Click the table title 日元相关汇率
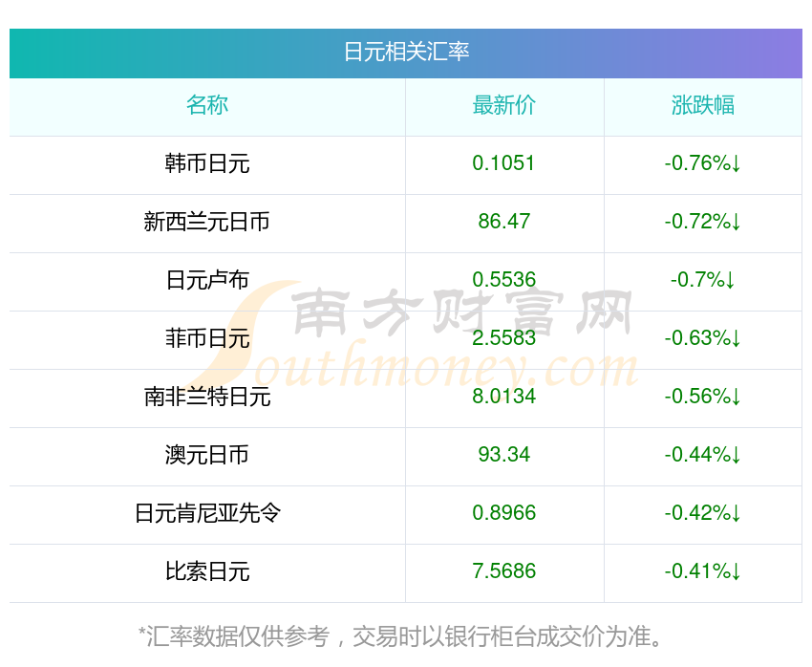This screenshot has height=667, width=812. pos(407,53)
